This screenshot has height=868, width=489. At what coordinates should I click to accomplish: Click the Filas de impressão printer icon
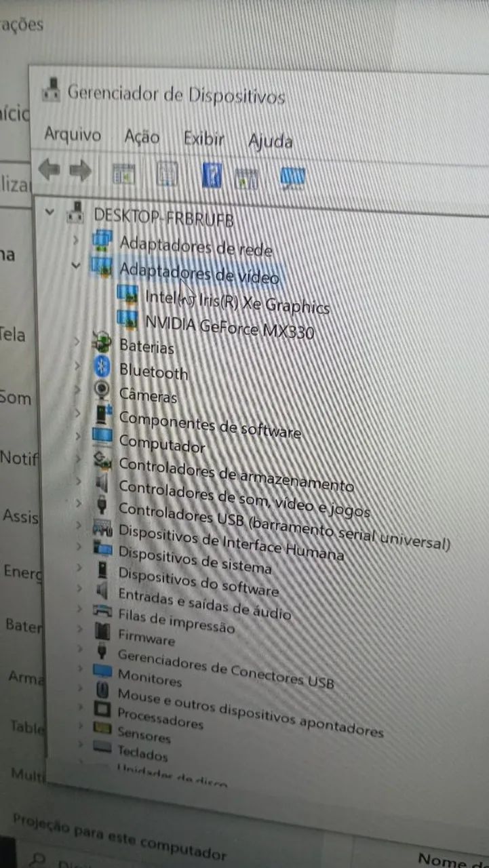pyautogui.click(x=102, y=610)
